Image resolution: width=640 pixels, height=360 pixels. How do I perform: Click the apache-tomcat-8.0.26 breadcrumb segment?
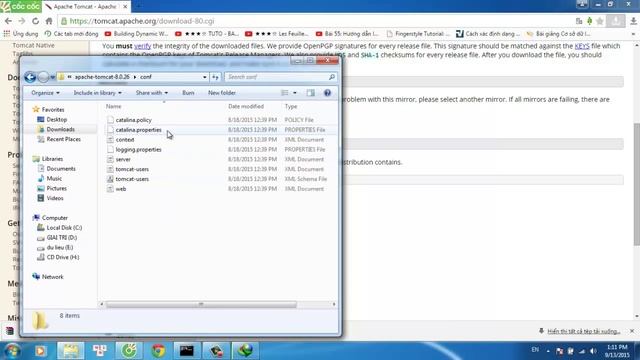pyautogui.click(x=102, y=77)
